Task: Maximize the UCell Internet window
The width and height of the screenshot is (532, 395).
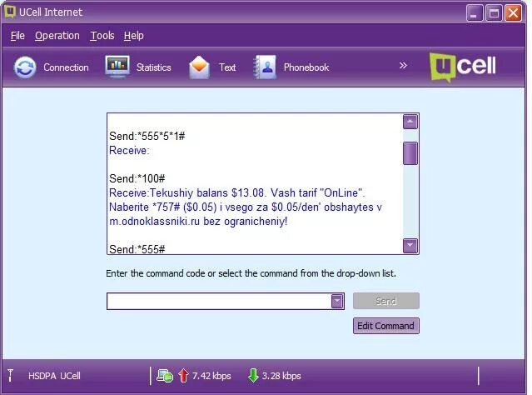Action: coord(494,13)
